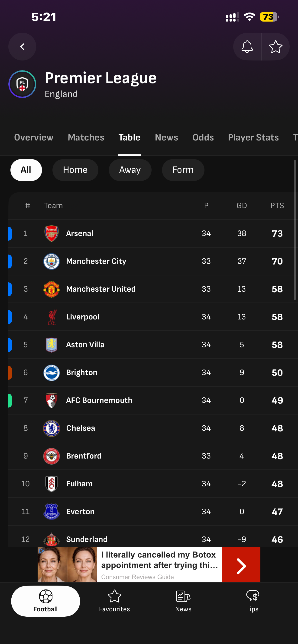Open the Chelsea club crest

52,428
